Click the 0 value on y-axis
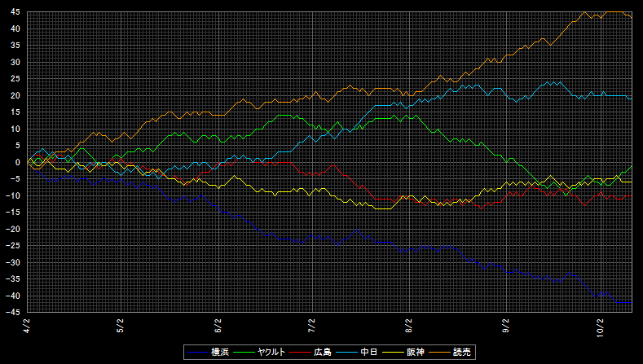643x364 pixels. (18, 162)
